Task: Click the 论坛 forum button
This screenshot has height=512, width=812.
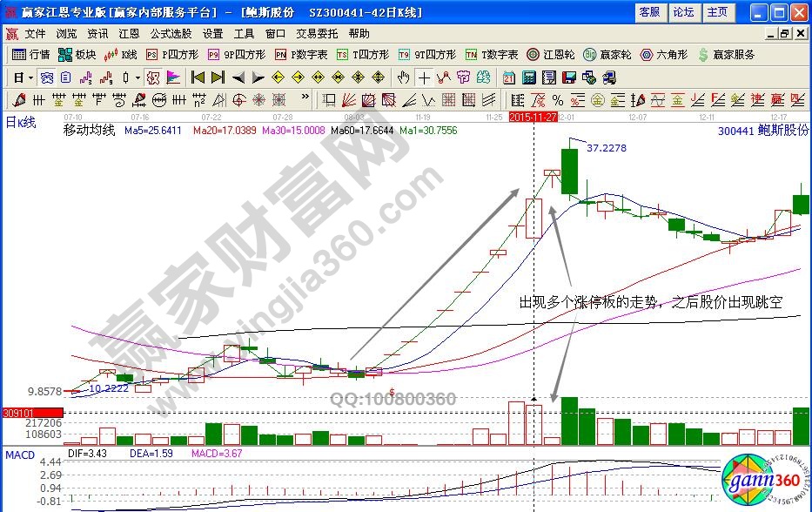Action: coord(684,12)
